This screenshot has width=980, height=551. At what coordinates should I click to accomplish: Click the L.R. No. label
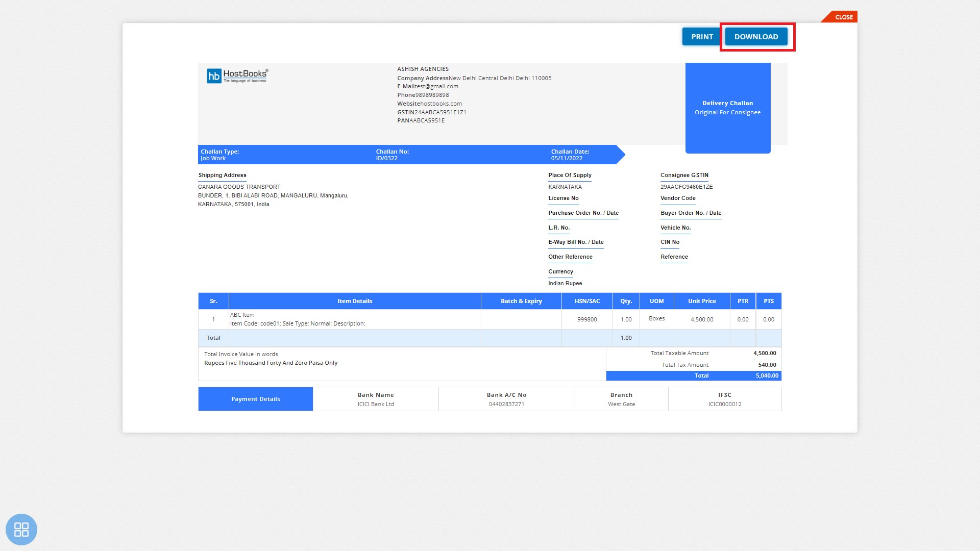pos(559,228)
